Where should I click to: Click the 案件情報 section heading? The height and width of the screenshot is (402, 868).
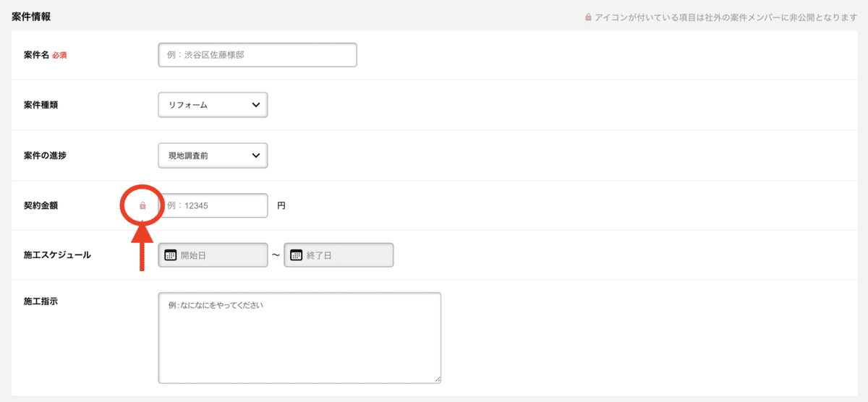coord(31,16)
